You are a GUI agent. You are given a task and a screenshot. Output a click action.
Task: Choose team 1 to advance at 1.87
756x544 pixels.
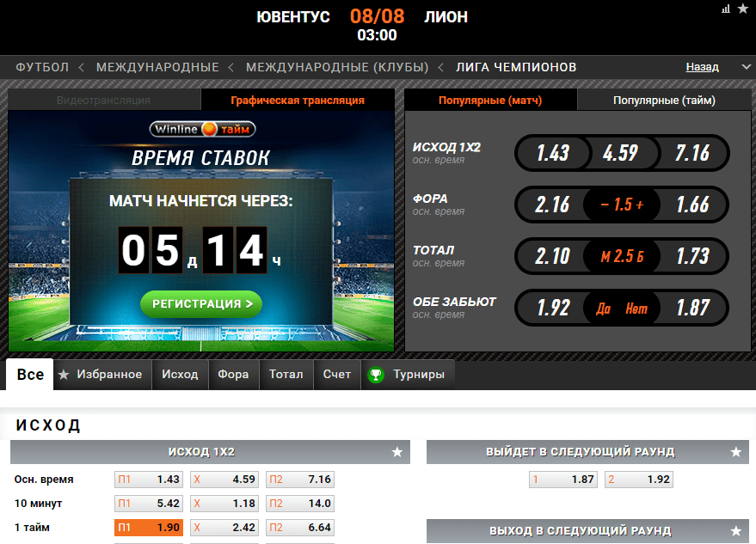tap(563, 480)
